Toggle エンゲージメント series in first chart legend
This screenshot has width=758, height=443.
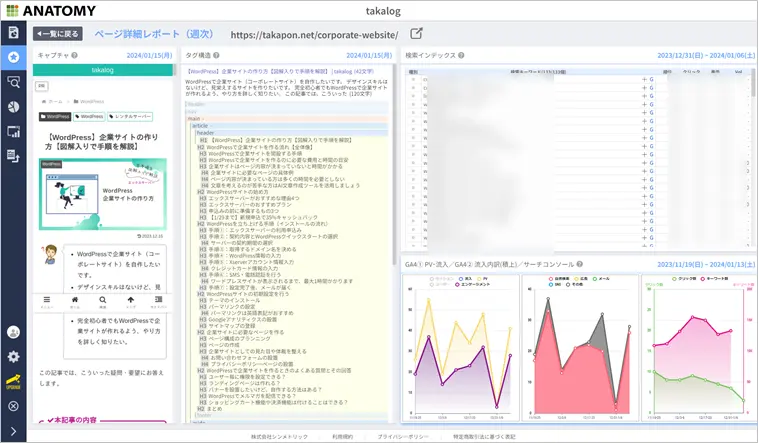click(x=472, y=284)
